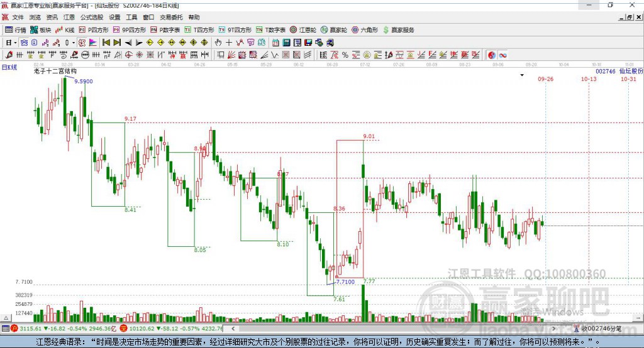Screen dimensions: 644x348
Task: Open the calculator tool
Action: click(286, 43)
